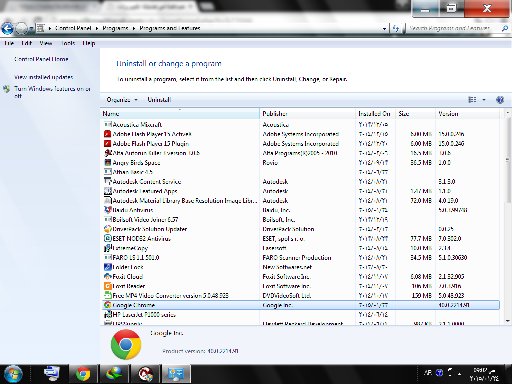Click the large Chrome logo in details pane

click(126, 345)
